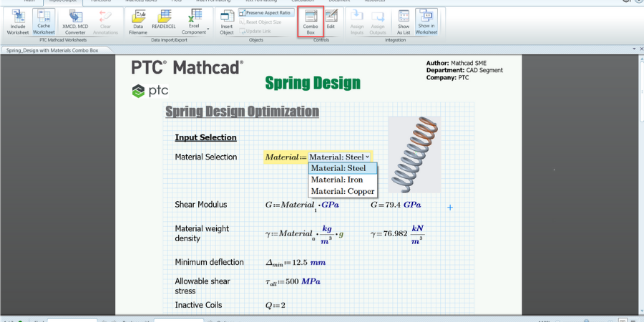Enable the Preserve Aspect Ratio checkbox
This screenshot has width=644, height=322.
pyautogui.click(x=243, y=13)
